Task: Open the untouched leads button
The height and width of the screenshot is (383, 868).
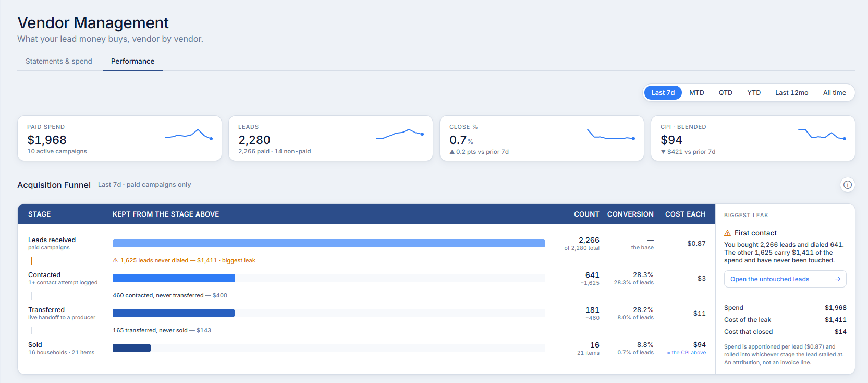Action: tap(785, 279)
